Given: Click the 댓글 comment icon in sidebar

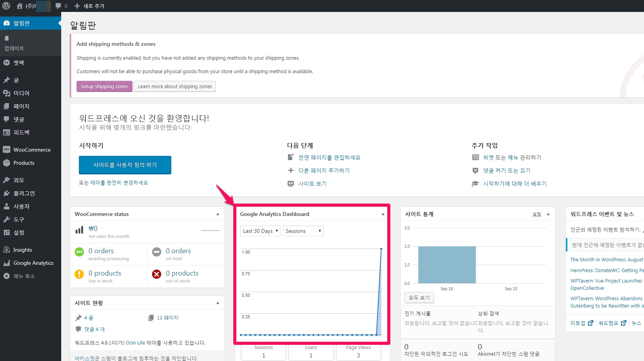Looking at the screenshot, I should pyautogui.click(x=7, y=119).
